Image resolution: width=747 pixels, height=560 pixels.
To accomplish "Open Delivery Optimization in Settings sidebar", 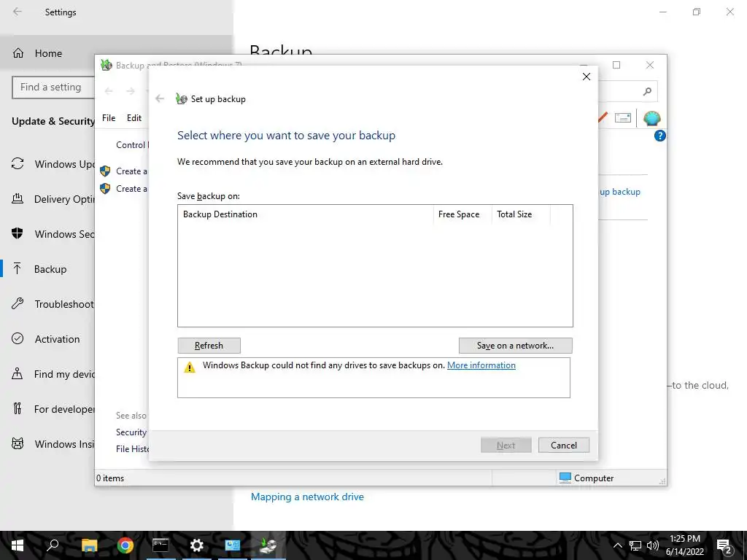I will (x=47, y=199).
